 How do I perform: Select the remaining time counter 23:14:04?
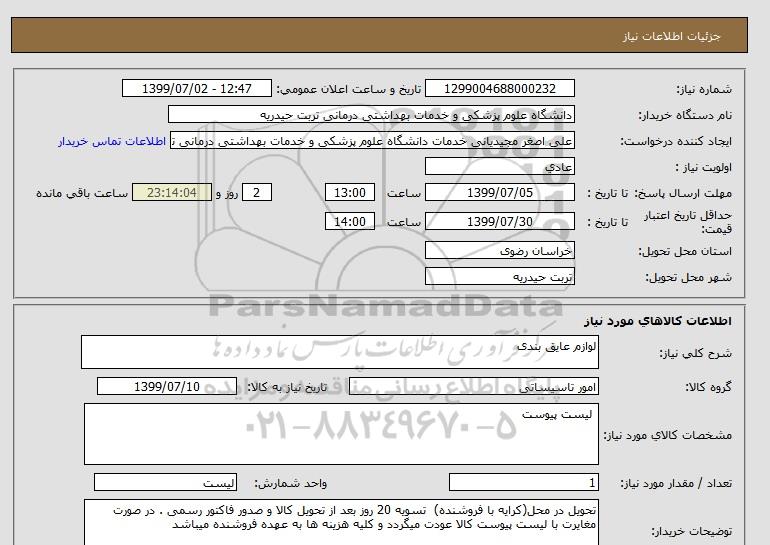(x=172, y=192)
